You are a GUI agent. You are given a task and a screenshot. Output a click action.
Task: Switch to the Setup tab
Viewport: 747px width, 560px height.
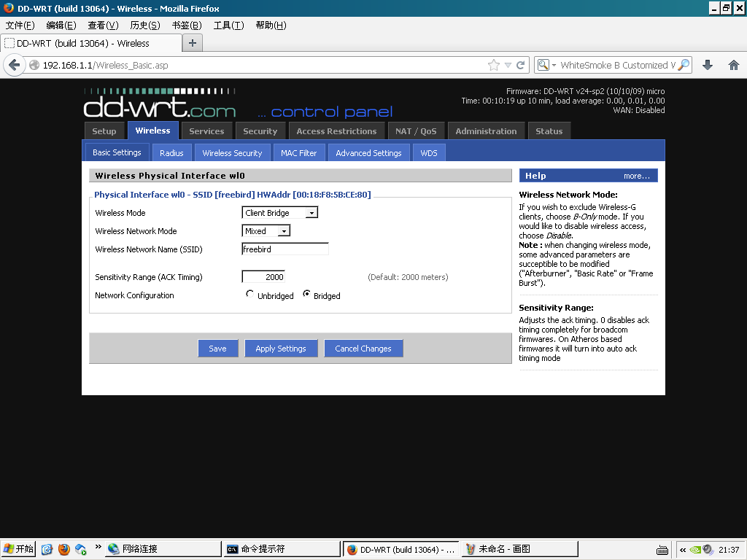pos(104,131)
